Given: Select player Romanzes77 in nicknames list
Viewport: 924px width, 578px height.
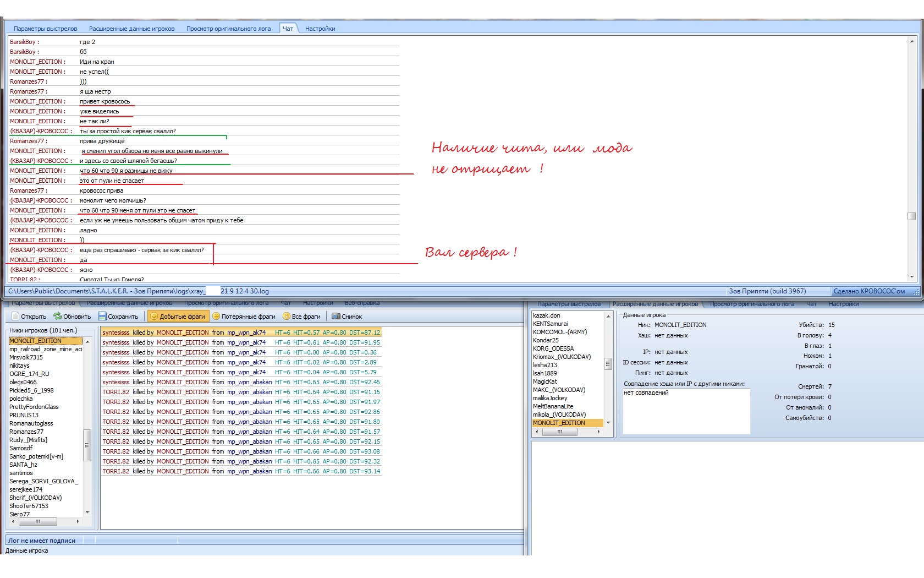Looking at the screenshot, I should (x=26, y=432).
